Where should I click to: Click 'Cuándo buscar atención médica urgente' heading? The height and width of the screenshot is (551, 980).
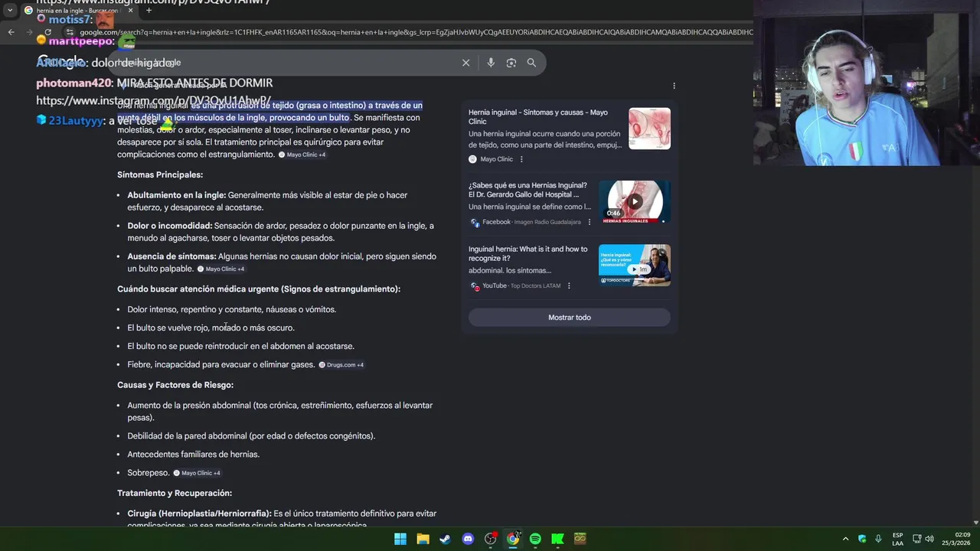pos(259,289)
